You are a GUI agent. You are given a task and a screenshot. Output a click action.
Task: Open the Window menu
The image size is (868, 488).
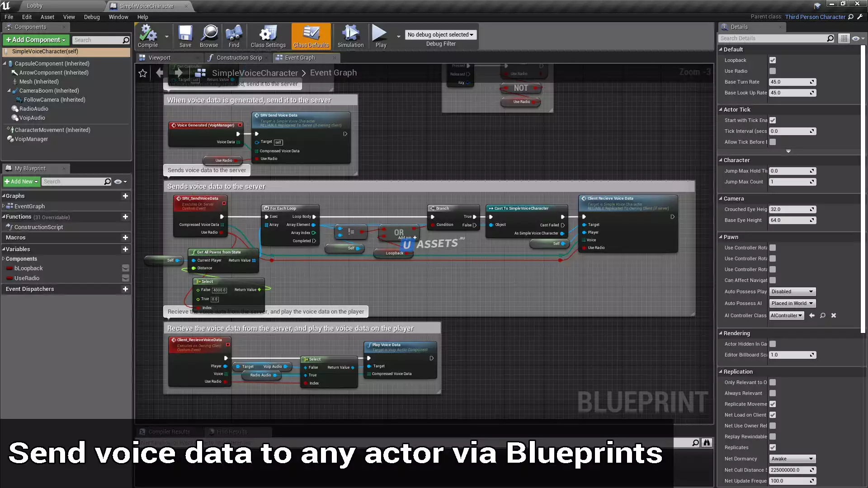pos(118,17)
